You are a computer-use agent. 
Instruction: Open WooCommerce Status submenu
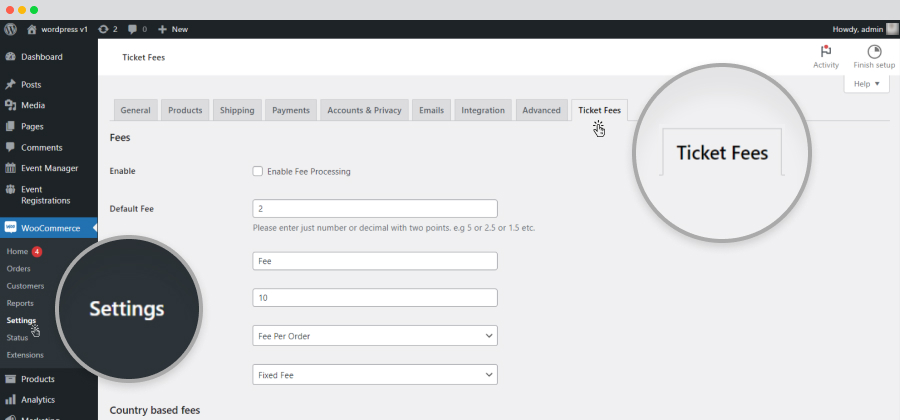click(x=17, y=337)
